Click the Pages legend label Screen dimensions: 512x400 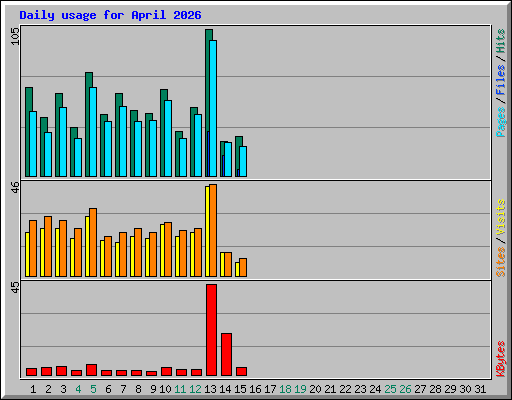(501, 122)
